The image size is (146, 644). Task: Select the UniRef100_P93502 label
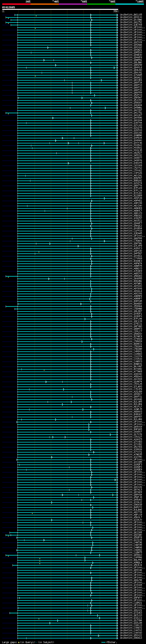(131, 145)
